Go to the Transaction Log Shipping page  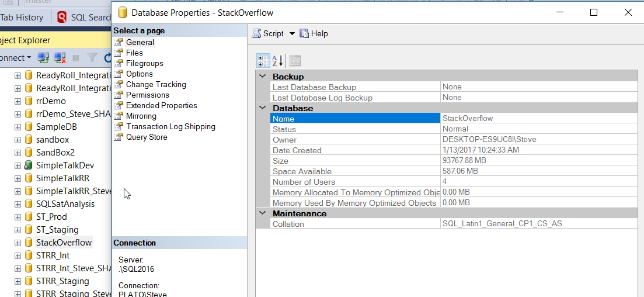(x=170, y=126)
